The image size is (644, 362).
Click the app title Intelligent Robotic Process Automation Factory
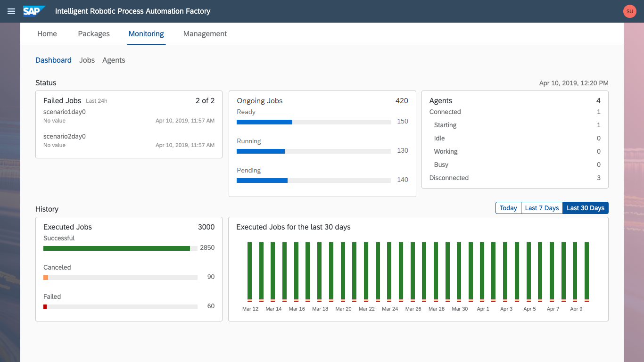click(x=133, y=11)
